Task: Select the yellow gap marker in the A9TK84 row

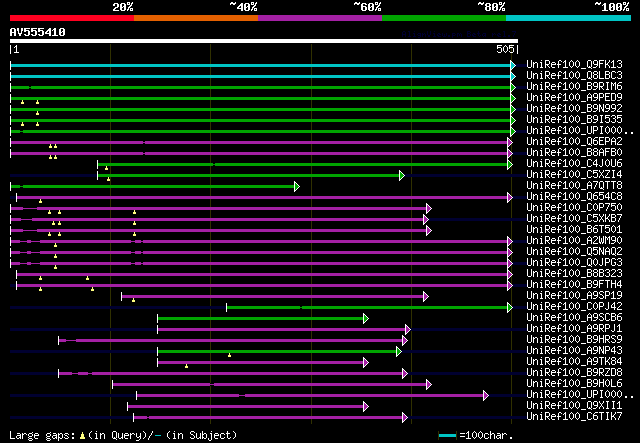Action: pos(187,366)
